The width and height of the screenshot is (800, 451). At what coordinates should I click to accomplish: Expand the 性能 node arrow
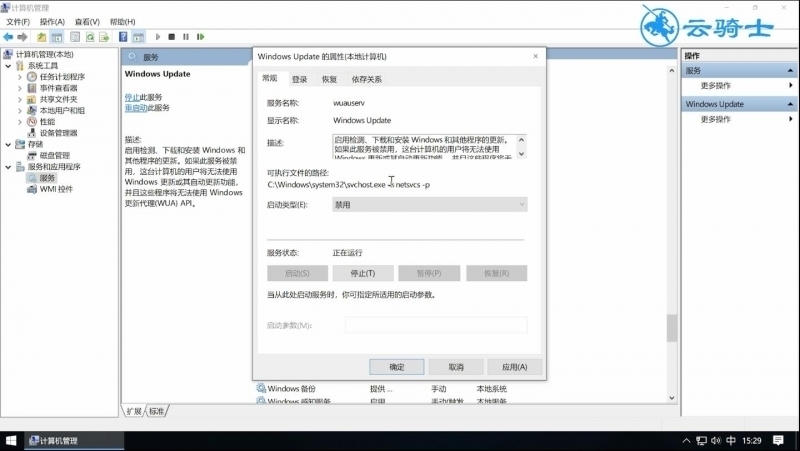[x=20, y=122]
